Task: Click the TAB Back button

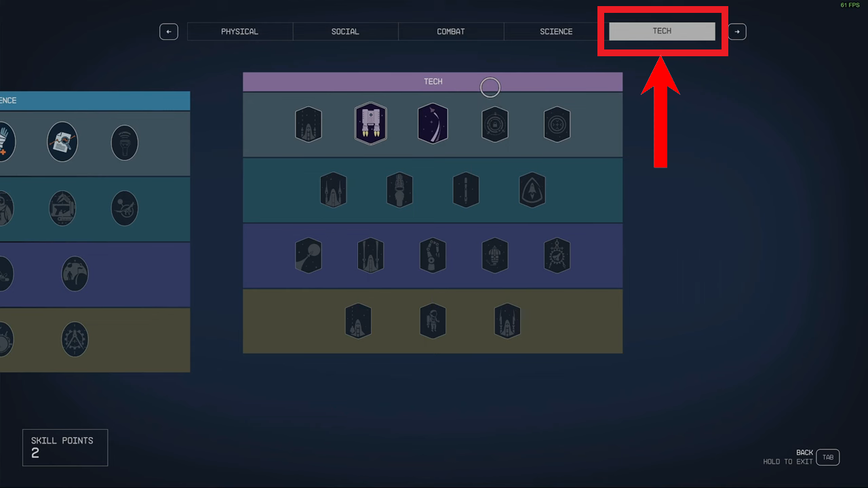Action: click(x=828, y=457)
